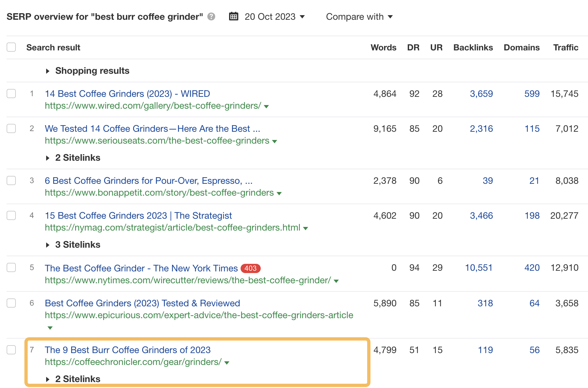The width and height of the screenshot is (588, 388).
Task: Select the checkbox for the coffeechronicler result
Action: pyautogui.click(x=11, y=350)
